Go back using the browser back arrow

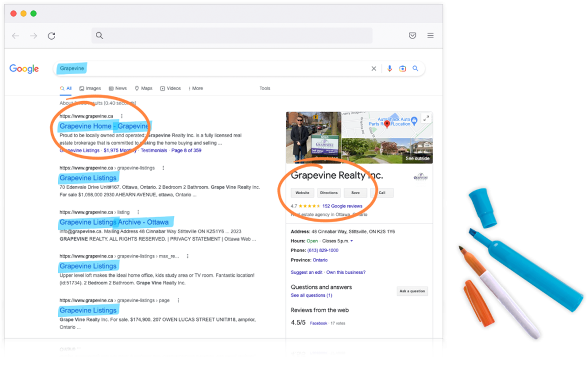[x=16, y=36]
